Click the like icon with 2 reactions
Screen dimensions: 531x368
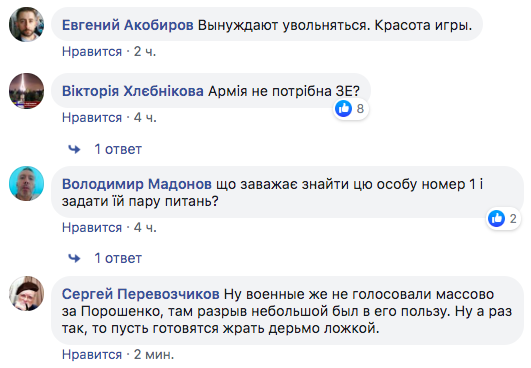[x=496, y=218]
